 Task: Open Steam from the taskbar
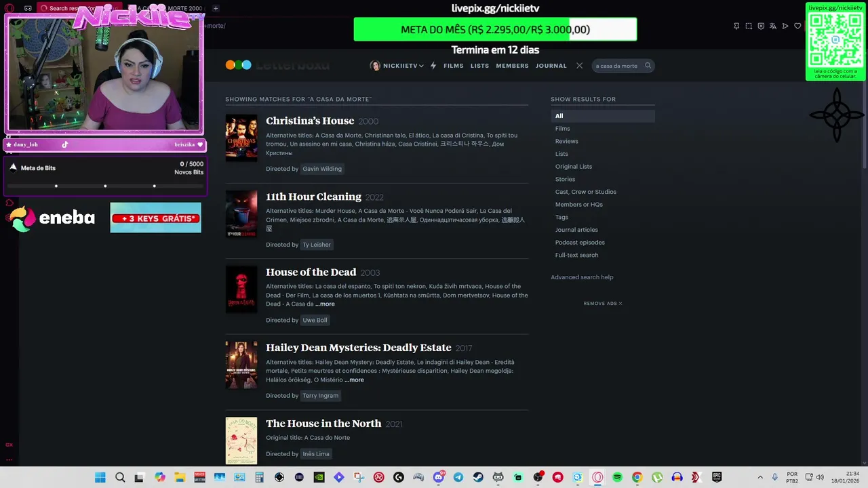click(x=478, y=477)
